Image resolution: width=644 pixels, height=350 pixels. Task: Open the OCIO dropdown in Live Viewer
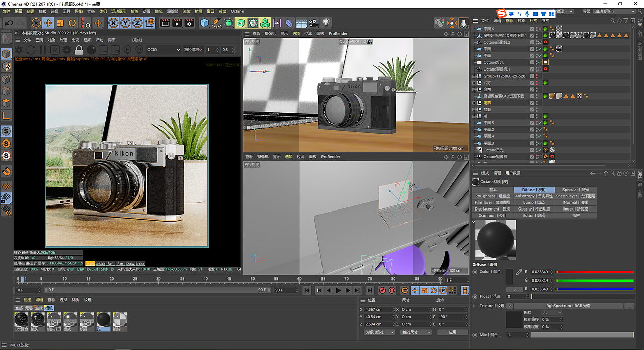[164, 50]
